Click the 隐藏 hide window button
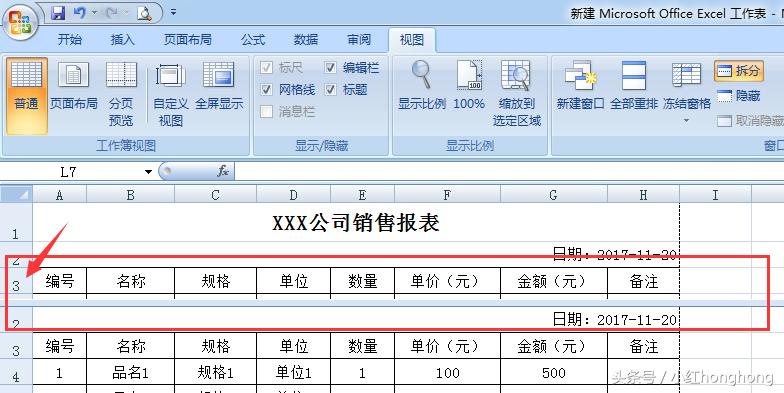 [x=738, y=96]
